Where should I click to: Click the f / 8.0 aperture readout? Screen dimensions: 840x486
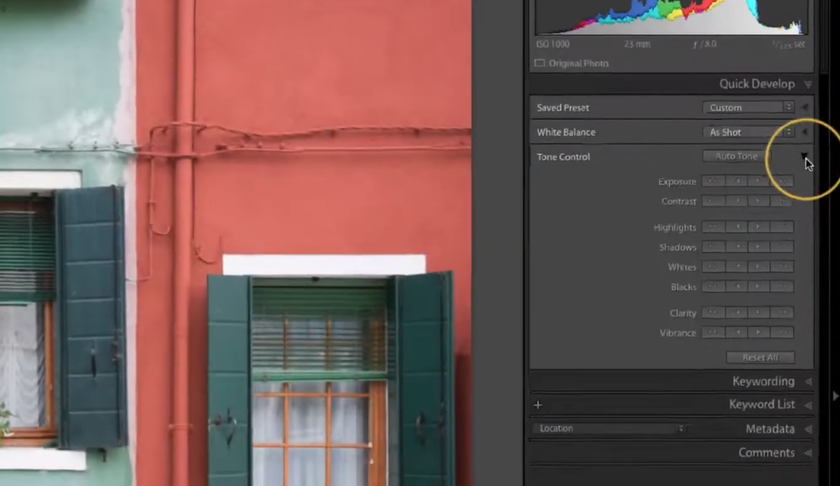704,44
